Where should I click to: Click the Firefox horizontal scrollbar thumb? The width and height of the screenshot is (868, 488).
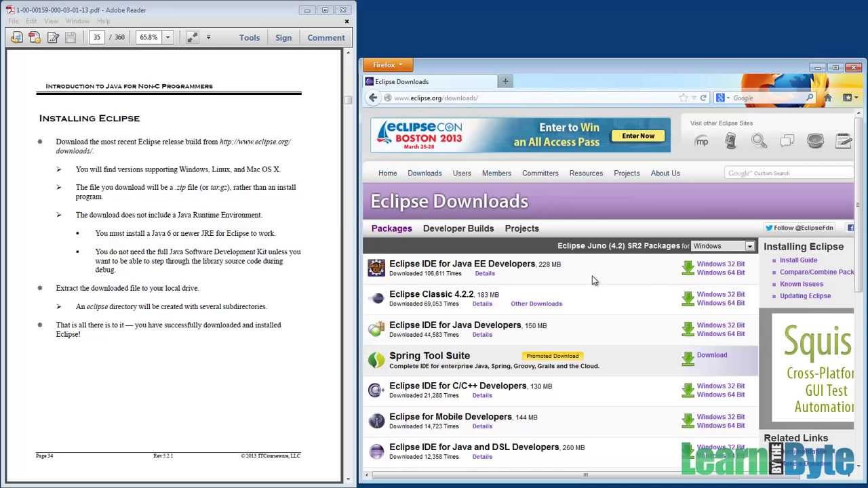pos(585,474)
